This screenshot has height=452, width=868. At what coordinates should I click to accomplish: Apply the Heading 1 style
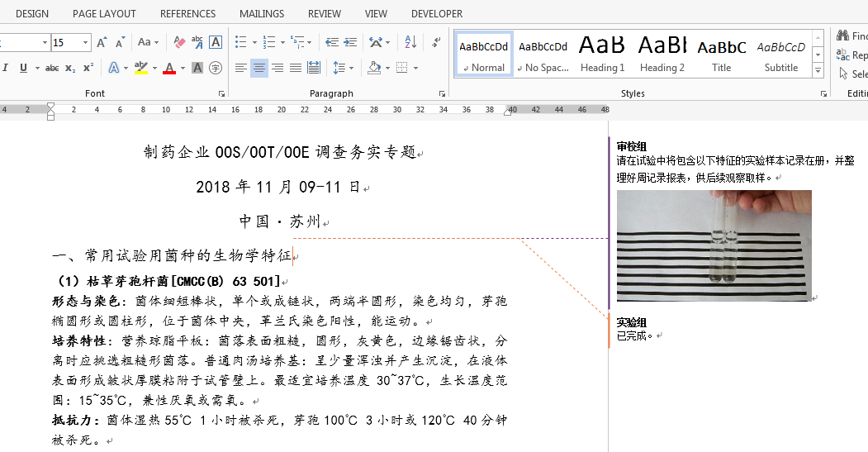(x=602, y=54)
